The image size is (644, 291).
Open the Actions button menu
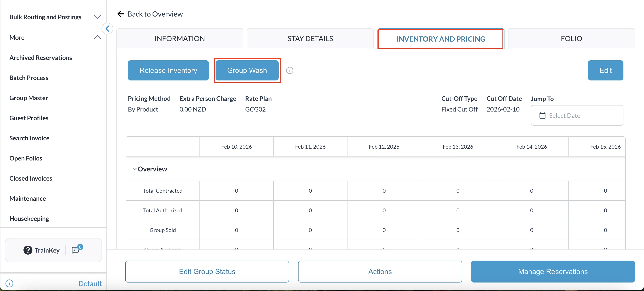[x=380, y=271]
